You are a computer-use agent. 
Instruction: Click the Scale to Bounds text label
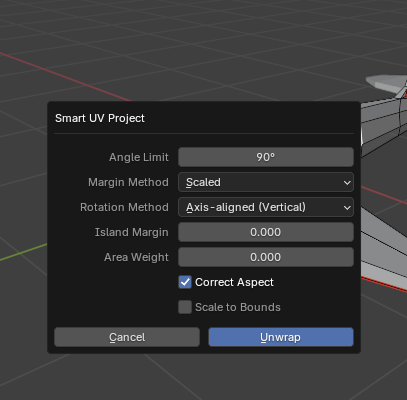(238, 307)
